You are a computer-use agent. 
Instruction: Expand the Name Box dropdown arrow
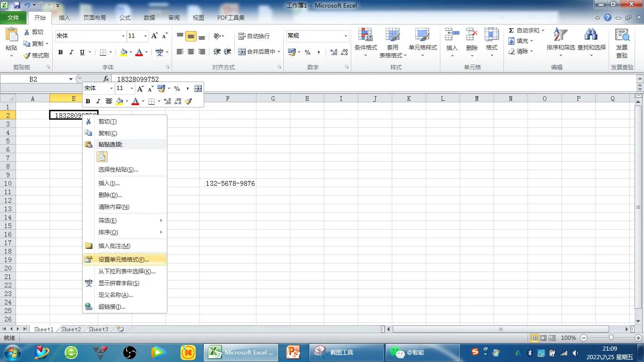tap(71, 79)
